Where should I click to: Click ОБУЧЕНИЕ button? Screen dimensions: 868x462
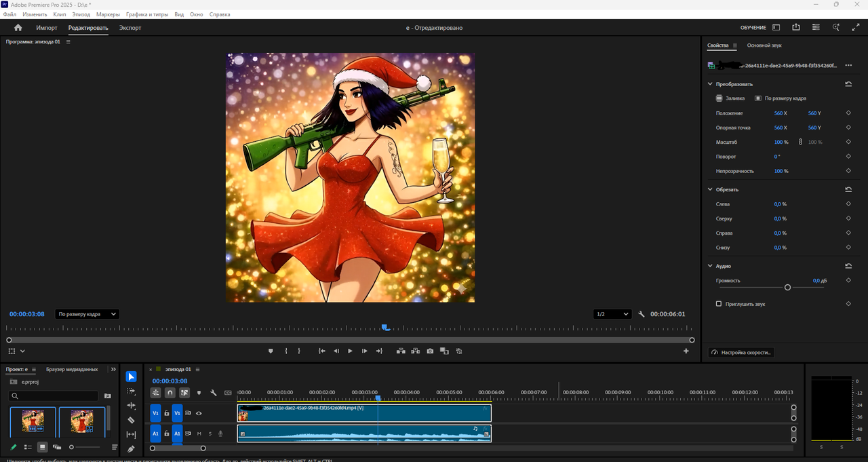tap(753, 28)
